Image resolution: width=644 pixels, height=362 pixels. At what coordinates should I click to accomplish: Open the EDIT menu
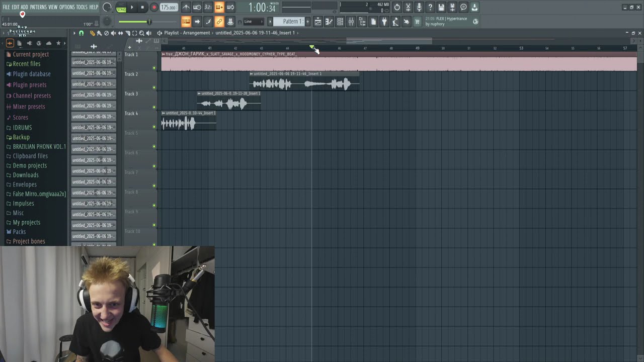16,7
